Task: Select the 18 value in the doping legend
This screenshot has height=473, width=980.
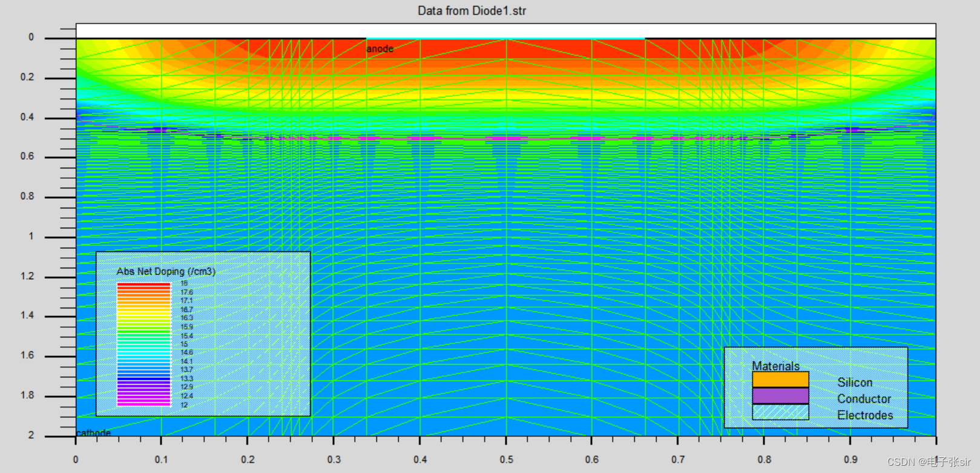Action: pos(184,283)
